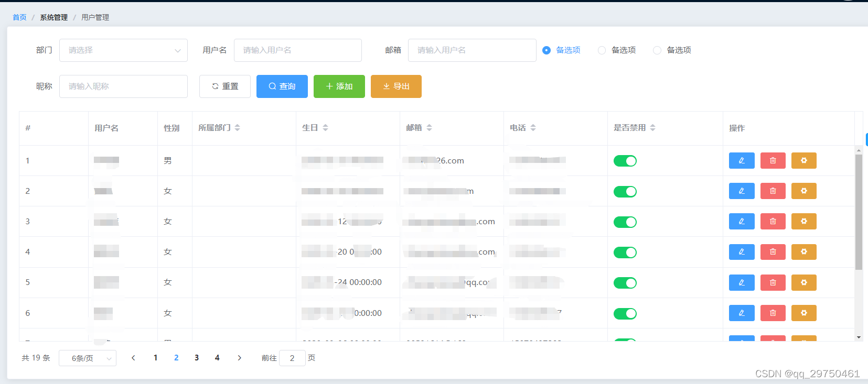Click the edit icon in row 6

pos(742,313)
